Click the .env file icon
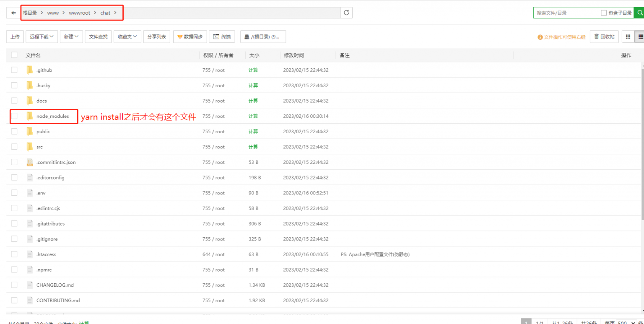644x324 pixels. coord(29,193)
